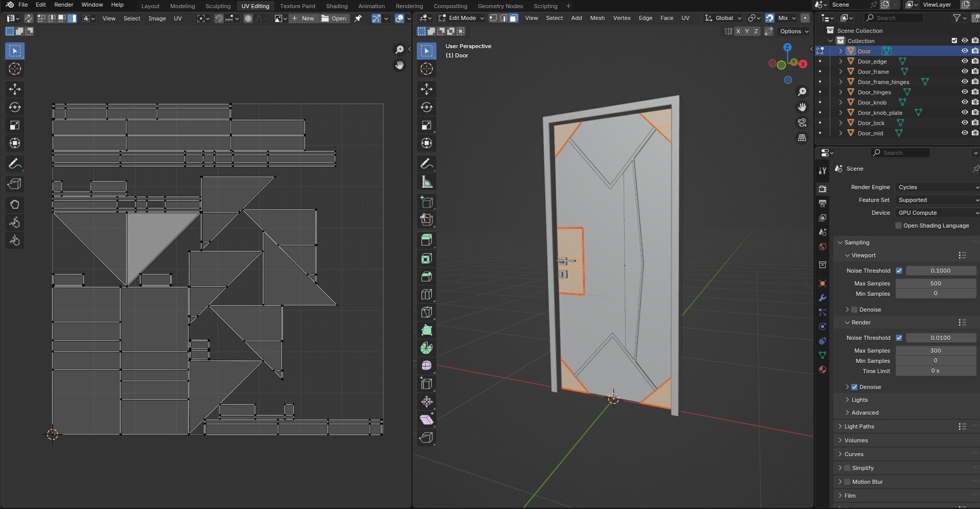Select the Knife tool
Image resolution: width=980 pixels, height=509 pixels.
coord(426,312)
